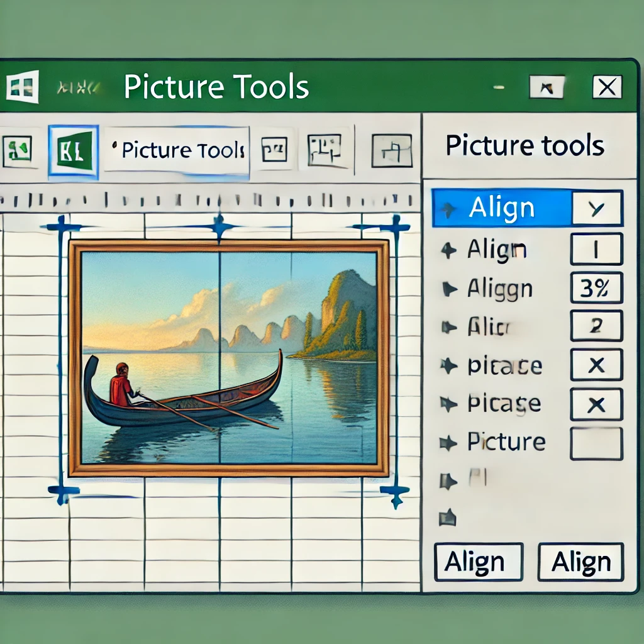The image size is (644, 644).
Task: Click the value box showing 3%
Action: click(596, 287)
